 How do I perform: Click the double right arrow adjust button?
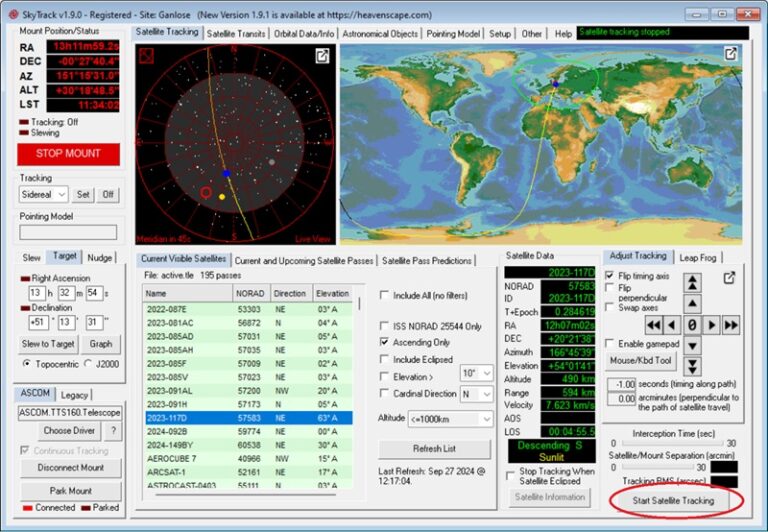(x=731, y=325)
